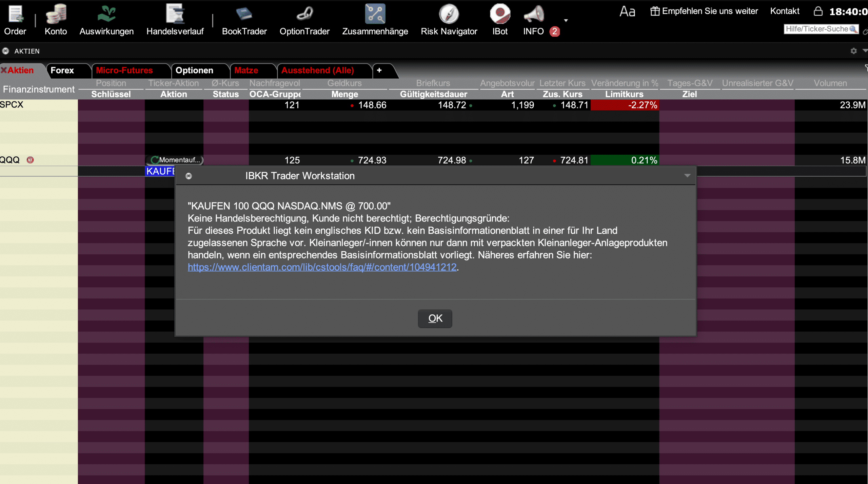Viewport: 868px width, 484px height.
Task: Click the AKTIEN panel close circle
Action: 5,51
